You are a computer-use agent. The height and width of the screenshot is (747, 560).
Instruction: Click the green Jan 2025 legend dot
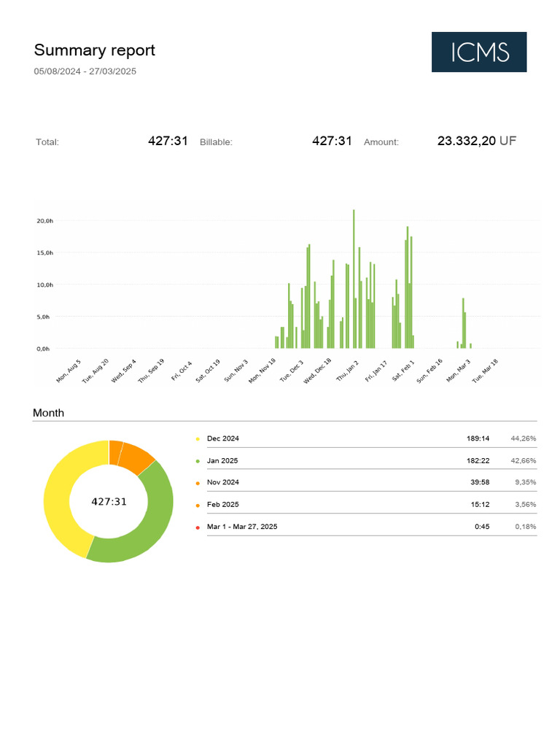pyautogui.click(x=198, y=461)
